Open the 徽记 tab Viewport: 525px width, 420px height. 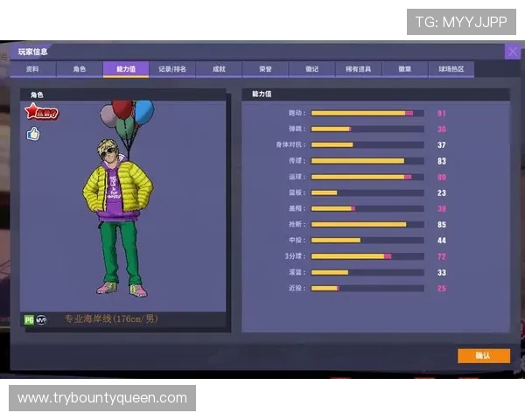[x=311, y=69]
